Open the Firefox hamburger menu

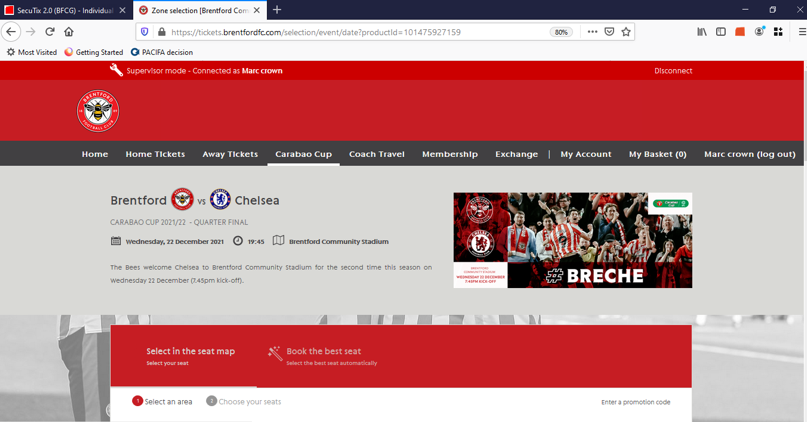[802, 32]
